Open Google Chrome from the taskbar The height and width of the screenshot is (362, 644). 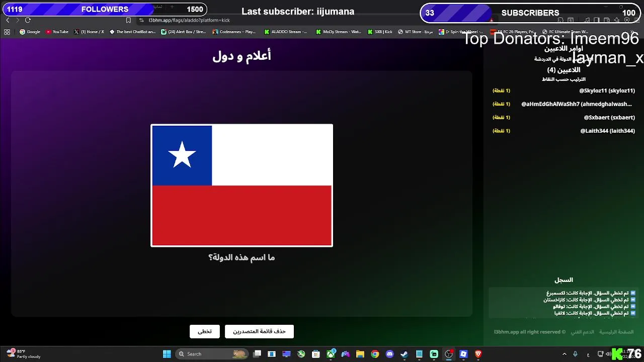[375, 354]
